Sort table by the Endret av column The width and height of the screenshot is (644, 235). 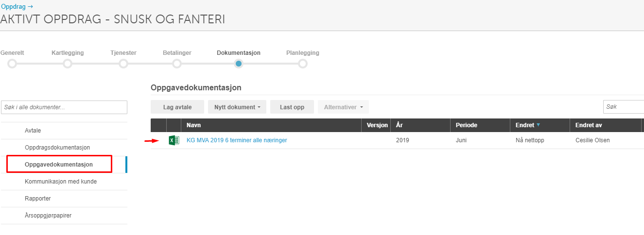(x=606, y=125)
